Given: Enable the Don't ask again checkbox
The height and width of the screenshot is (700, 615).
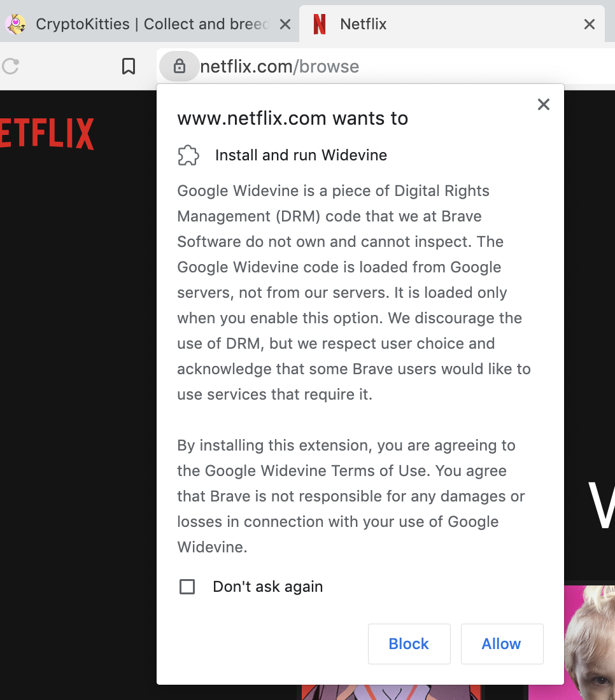Looking at the screenshot, I should click(187, 587).
